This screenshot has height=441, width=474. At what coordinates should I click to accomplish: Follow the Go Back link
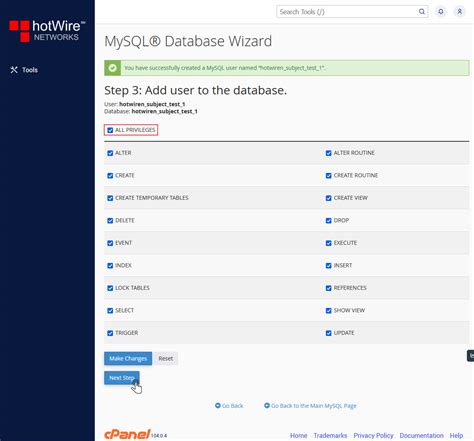click(x=229, y=406)
